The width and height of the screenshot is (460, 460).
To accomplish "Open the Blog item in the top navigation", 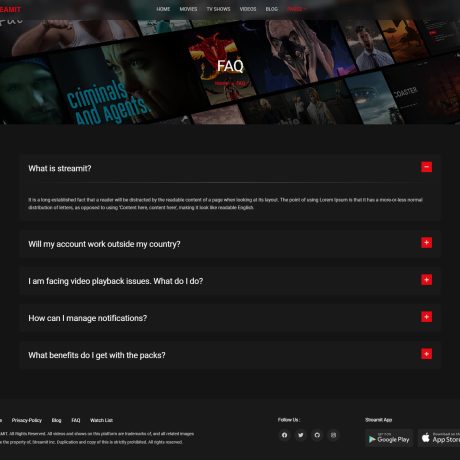I will [x=272, y=9].
